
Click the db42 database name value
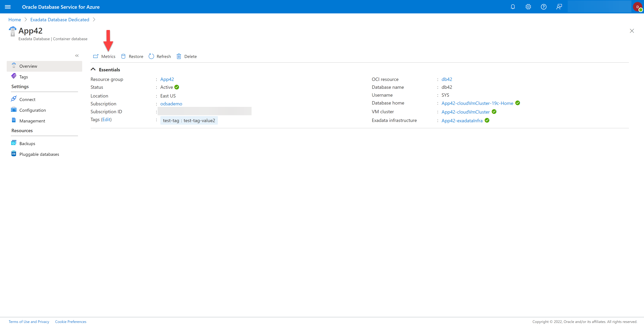(x=447, y=87)
